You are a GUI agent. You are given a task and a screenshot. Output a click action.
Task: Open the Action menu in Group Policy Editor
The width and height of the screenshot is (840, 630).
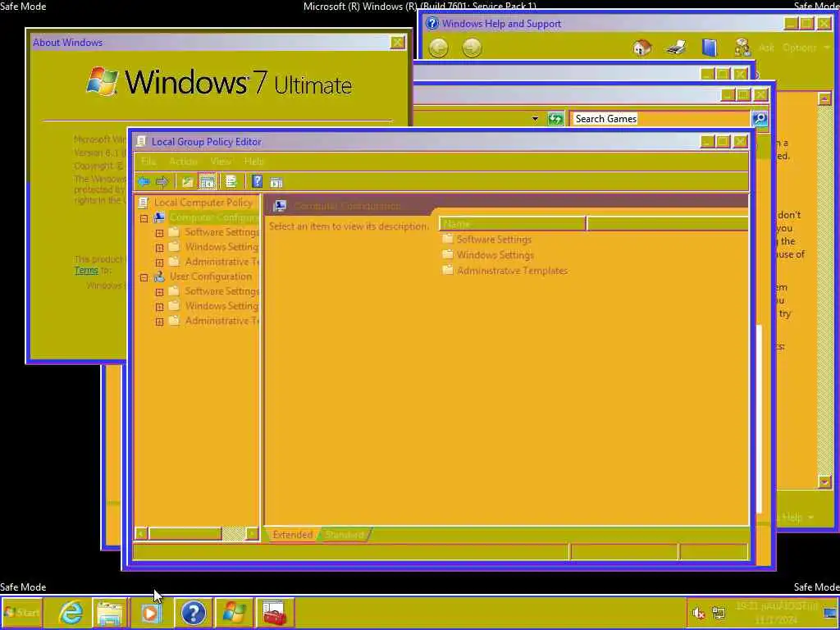coord(183,162)
